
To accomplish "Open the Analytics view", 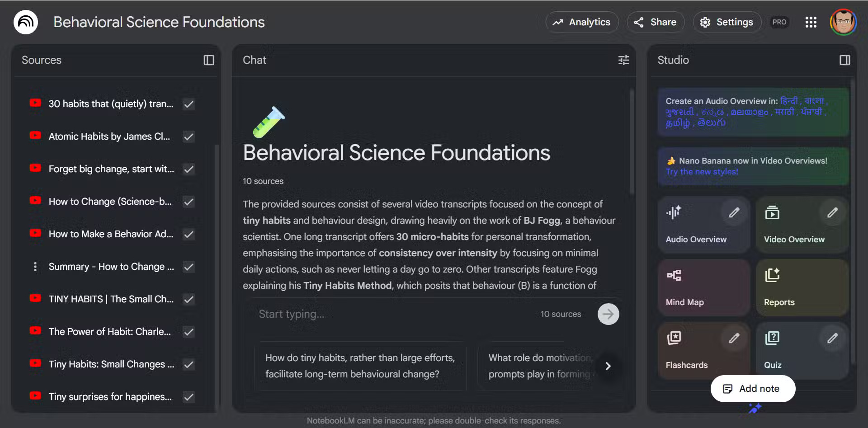I will [x=582, y=22].
